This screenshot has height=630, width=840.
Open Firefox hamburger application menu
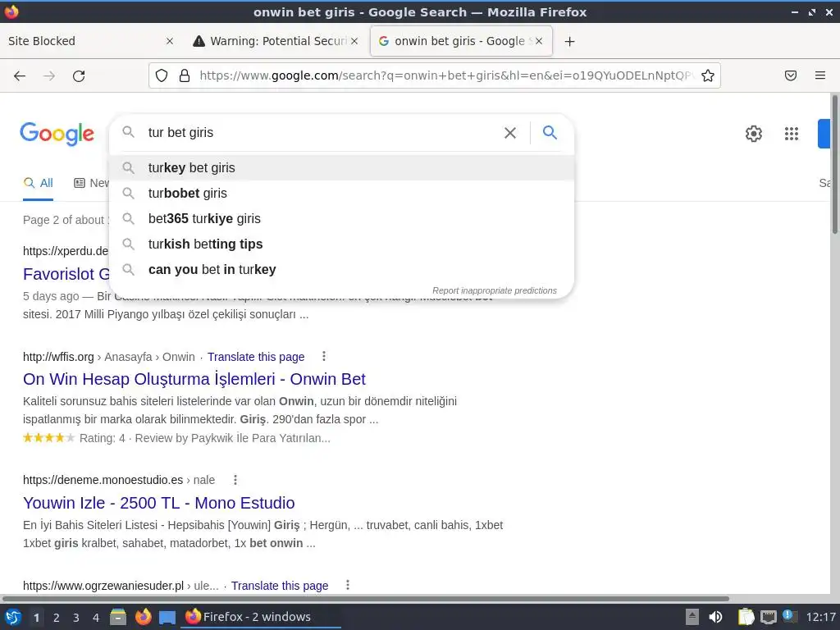point(820,75)
